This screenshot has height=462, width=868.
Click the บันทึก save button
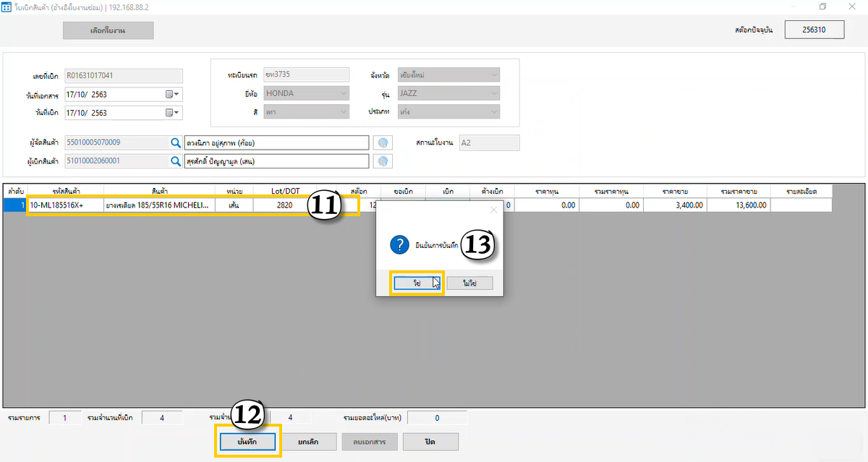pos(247,441)
